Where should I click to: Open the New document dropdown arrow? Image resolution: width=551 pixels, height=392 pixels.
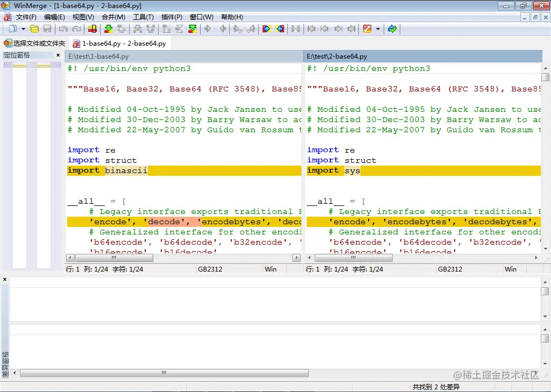coord(23,29)
